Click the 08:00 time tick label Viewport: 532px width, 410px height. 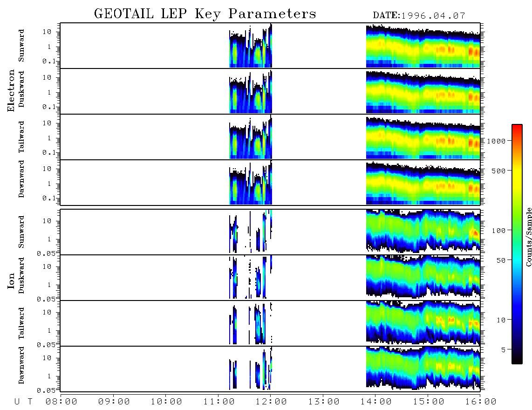point(61,402)
